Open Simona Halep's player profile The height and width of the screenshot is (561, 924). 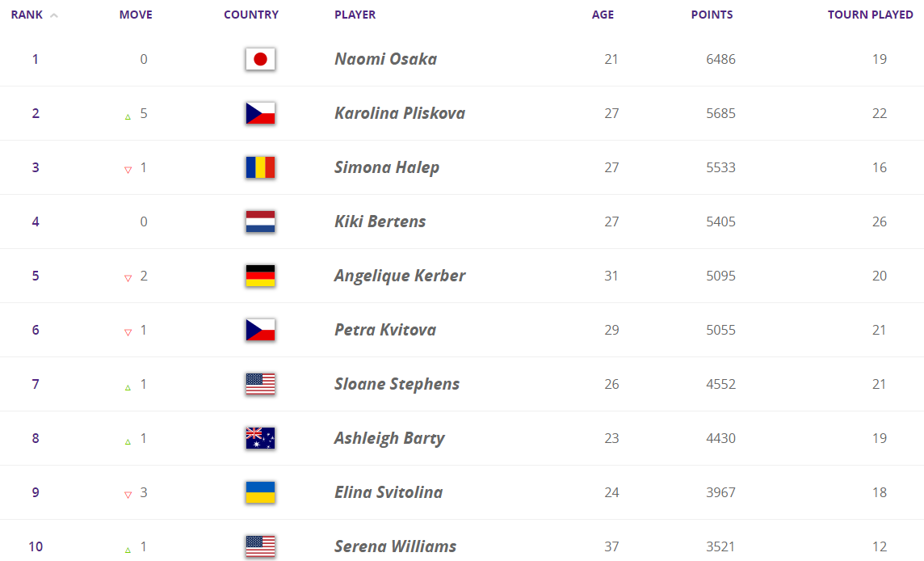click(387, 167)
